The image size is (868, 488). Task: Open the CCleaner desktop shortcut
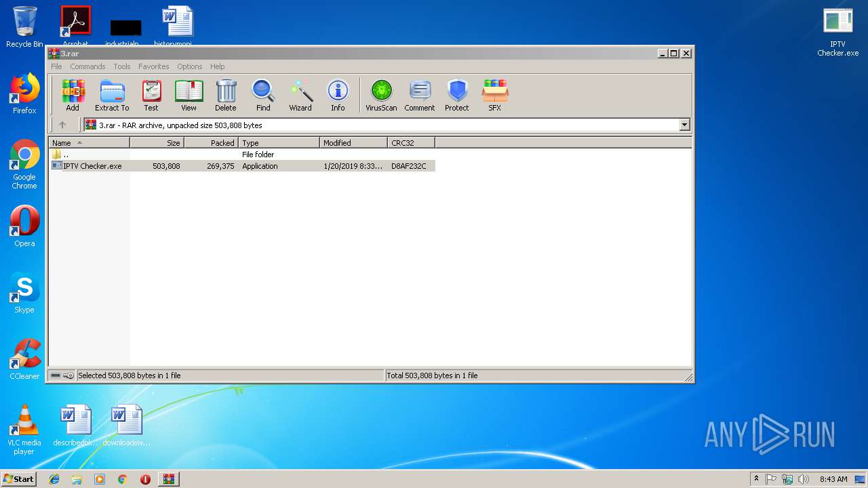point(24,359)
